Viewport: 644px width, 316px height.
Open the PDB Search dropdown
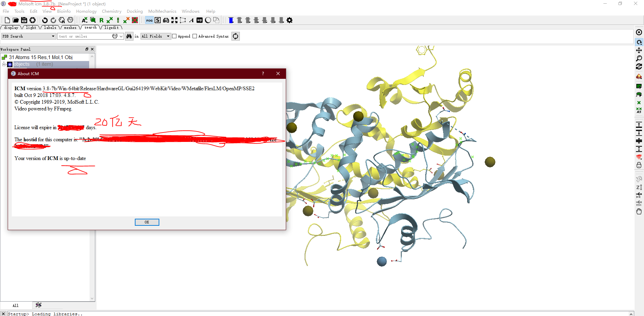pos(29,36)
